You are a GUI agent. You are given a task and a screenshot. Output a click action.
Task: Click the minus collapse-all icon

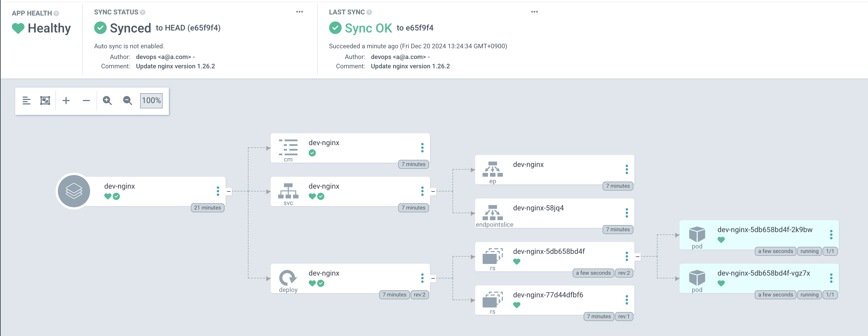(x=86, y=101)
